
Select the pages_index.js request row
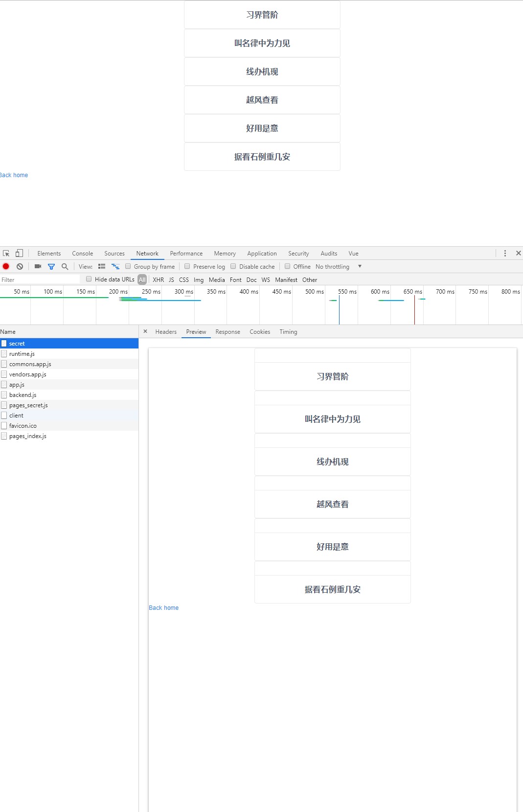point(69,436)
